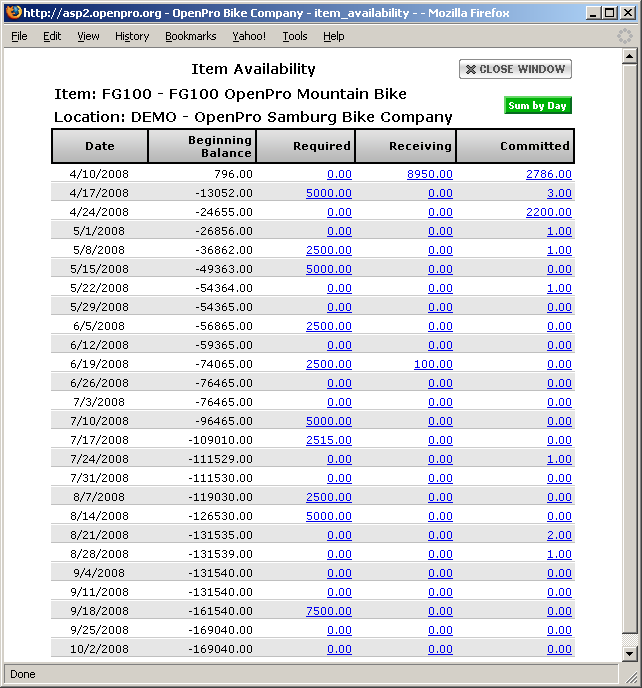
Task: Click the Firefox icon in title bar
Action: (x=12, y=13)
